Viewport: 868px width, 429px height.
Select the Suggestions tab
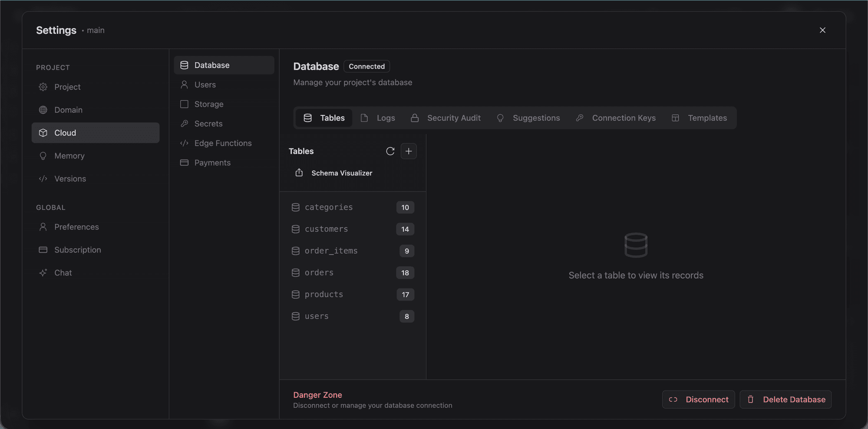528,118
